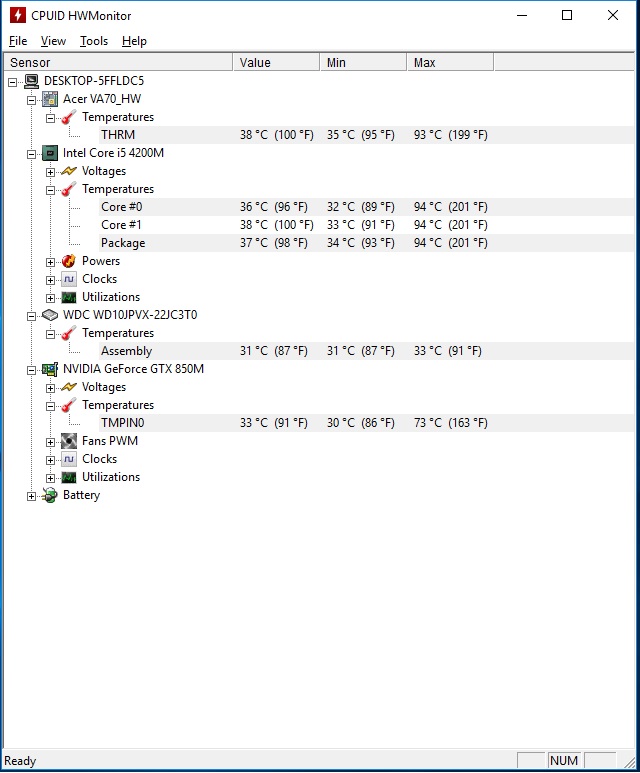640x773 pixels.
Task: Click the Min column header
Action: coord(364,63)
